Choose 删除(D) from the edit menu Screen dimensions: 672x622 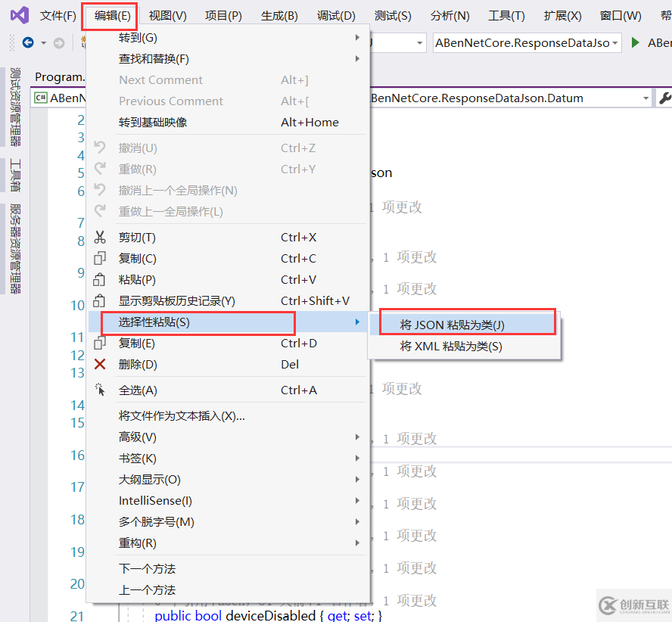tap(228, 365)
